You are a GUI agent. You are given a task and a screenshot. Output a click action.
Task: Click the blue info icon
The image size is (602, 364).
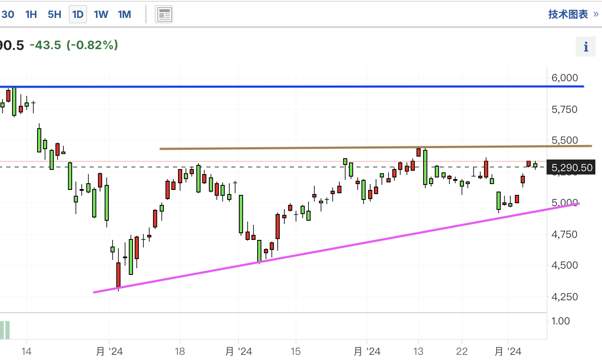click(586, 47)
